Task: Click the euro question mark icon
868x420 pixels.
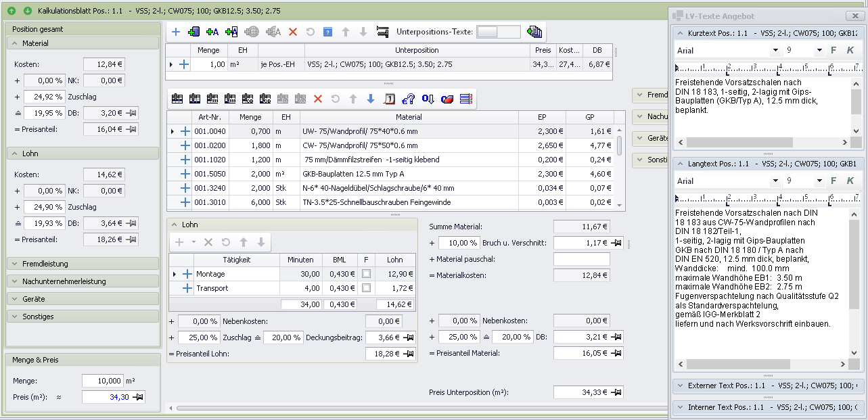Action: click(408, 99)
